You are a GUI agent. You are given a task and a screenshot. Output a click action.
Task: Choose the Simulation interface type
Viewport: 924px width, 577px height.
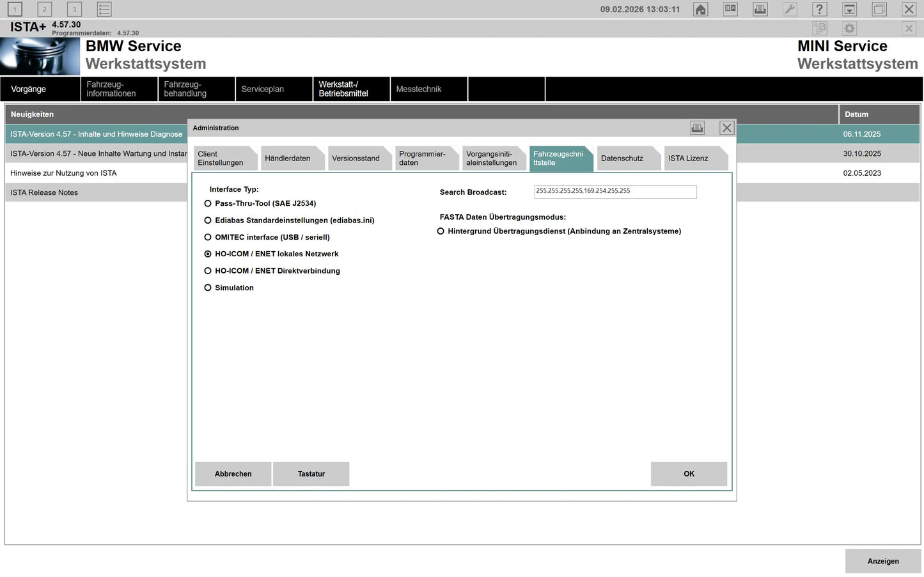(x=208, y=288)
